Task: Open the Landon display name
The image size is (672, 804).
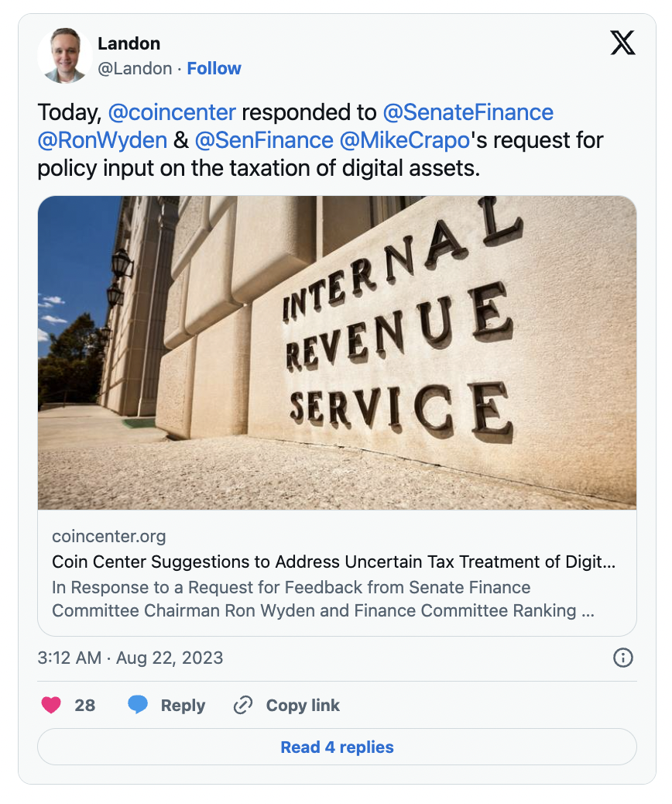Action: click(x=129, y=43)
